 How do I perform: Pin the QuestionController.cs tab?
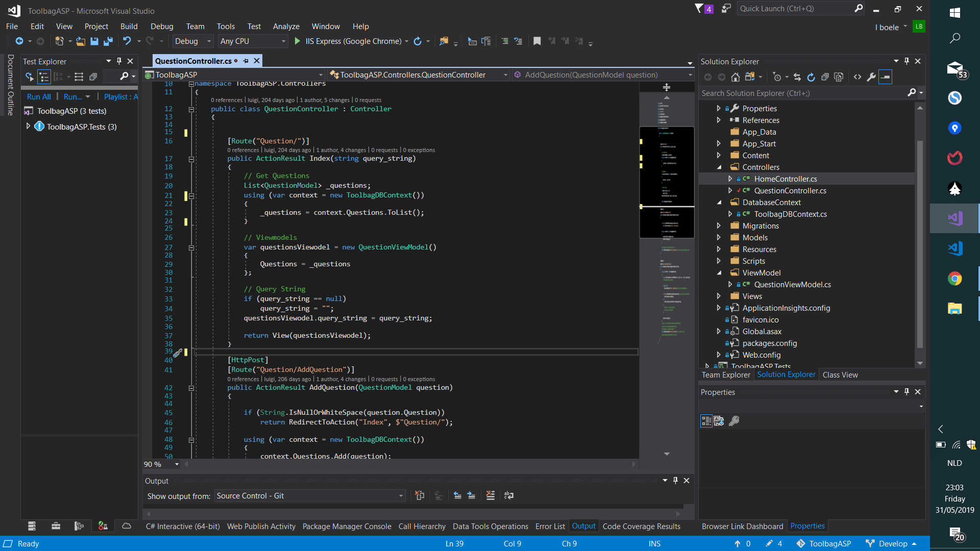246,61
